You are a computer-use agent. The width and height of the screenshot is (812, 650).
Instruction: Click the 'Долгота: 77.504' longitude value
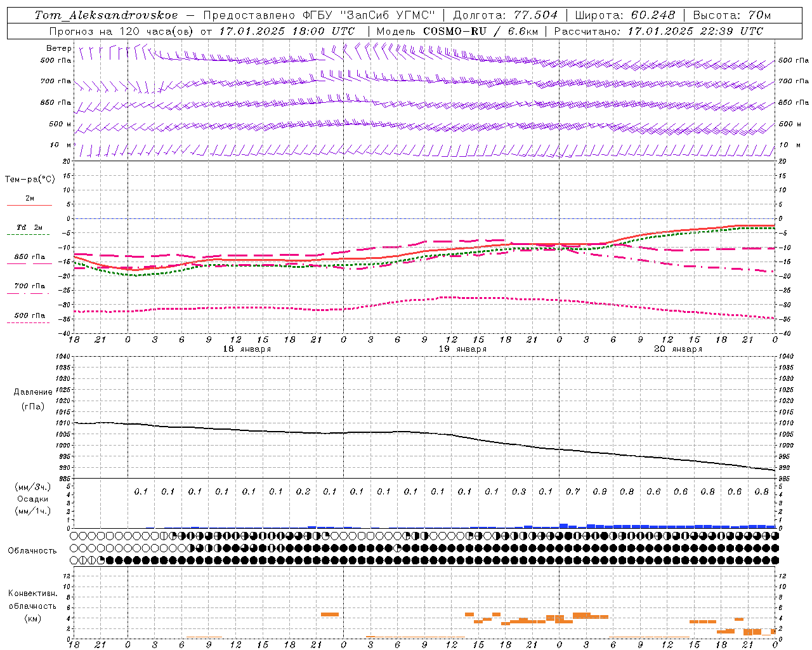[x=506, y=15]
